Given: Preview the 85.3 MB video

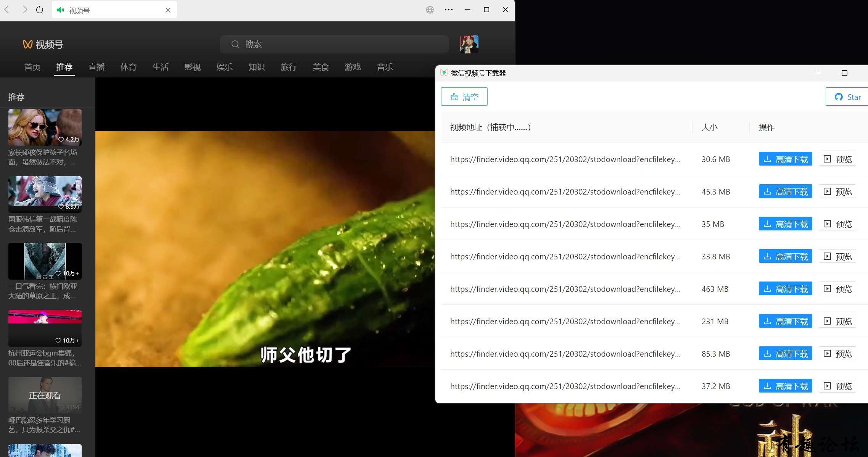Looking at the screenshot, I should pos(837,354).
